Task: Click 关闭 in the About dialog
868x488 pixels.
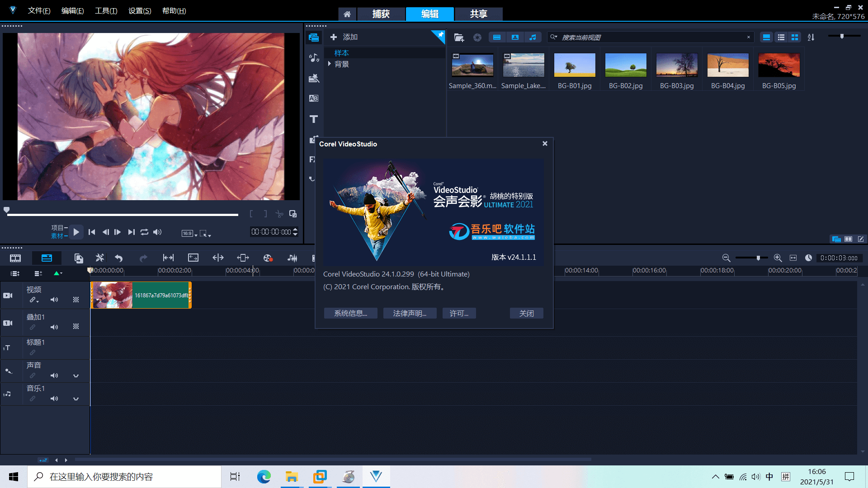Action: 526,313
